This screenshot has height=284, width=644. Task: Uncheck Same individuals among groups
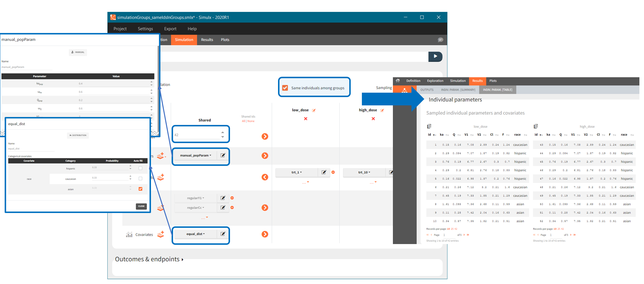coord(285,88)
